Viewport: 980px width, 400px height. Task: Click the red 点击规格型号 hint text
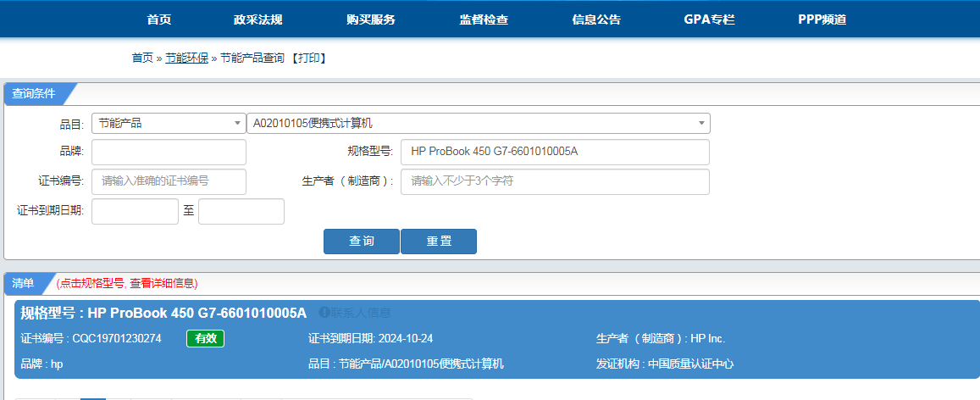pos(127,284)
